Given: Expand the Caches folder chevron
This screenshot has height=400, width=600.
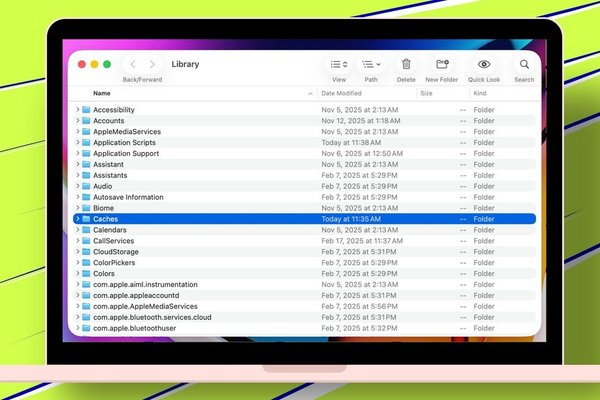Looking at the screenshot, I should (78, 219).
